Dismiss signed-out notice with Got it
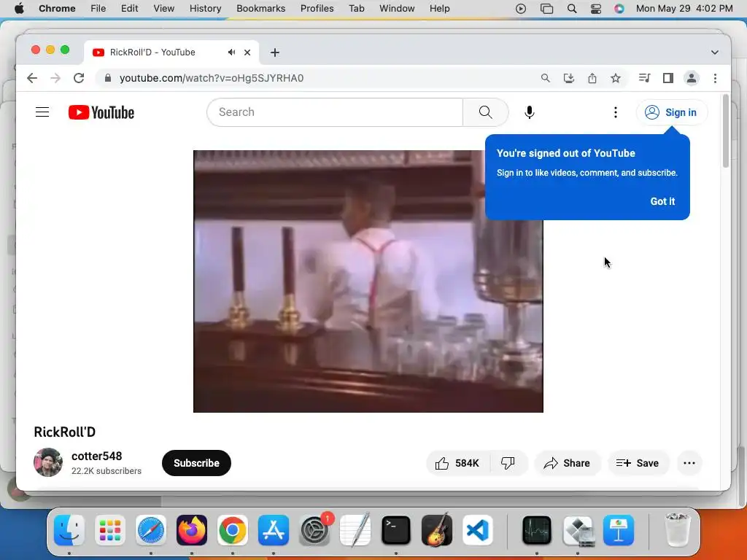This screenshot has height=560, width=747. click(x=662, y=201)
